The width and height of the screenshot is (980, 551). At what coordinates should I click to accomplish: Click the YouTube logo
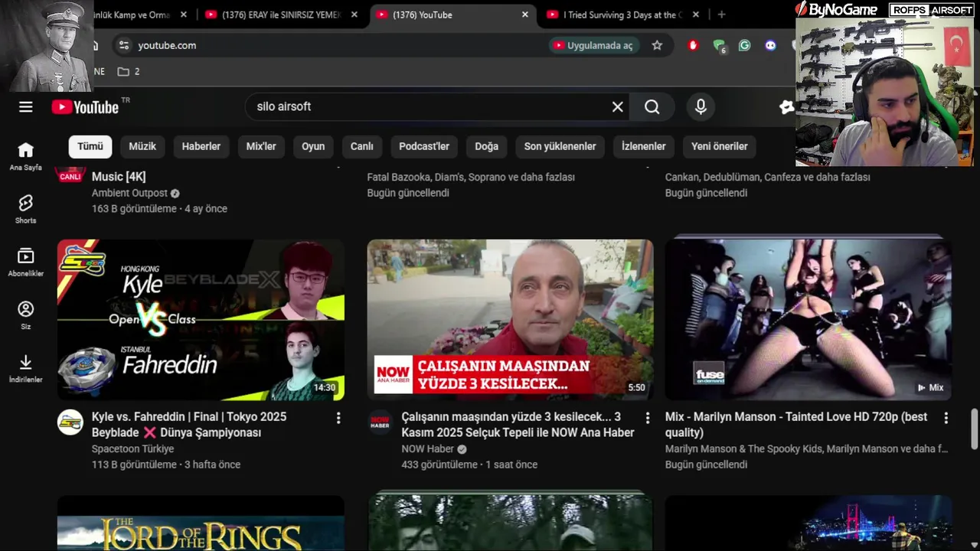coord(85,107)
